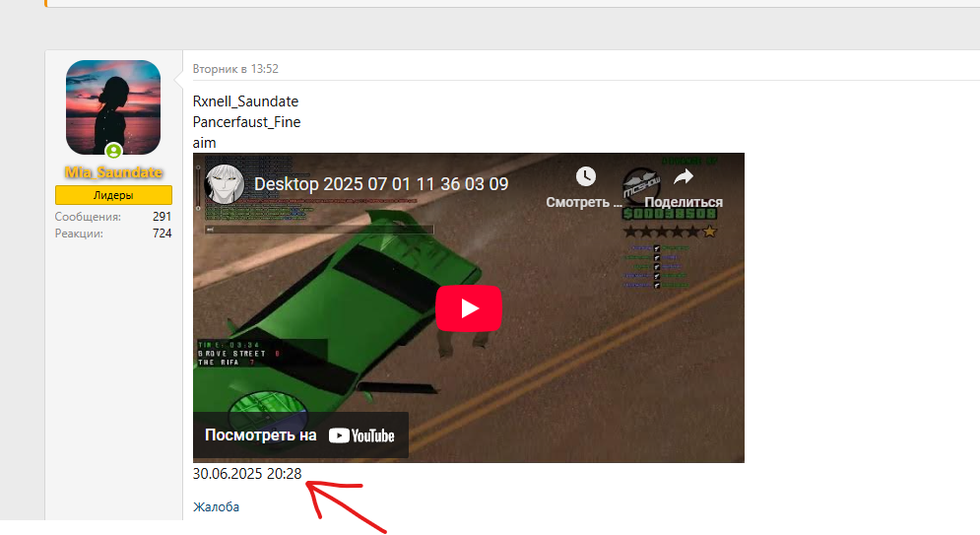980x535 pixels.
Task: Play the embedded YouTube video
Action: 469,308
